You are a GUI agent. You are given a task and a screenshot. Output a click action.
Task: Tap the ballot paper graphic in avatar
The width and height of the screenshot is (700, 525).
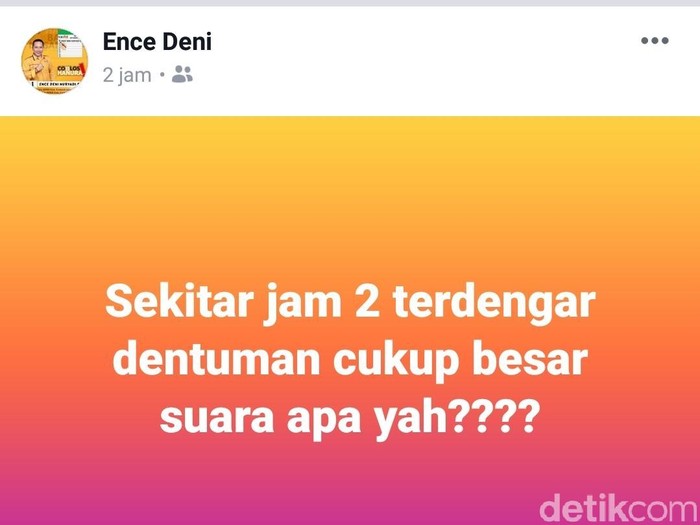[x=71, y=47]
